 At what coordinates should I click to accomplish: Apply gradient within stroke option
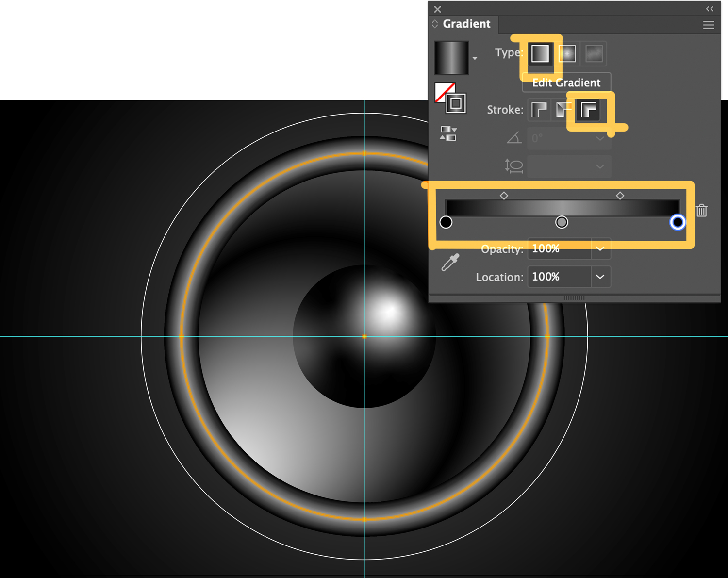(539, 110)
